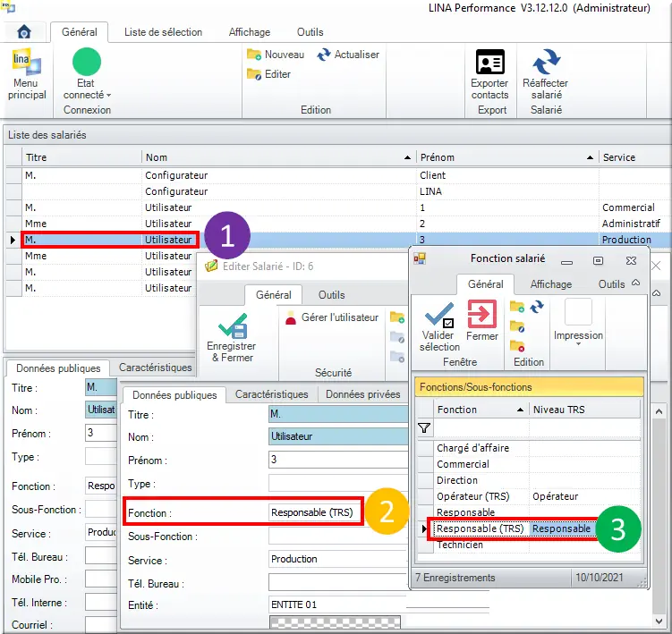This screenshot has width=672, height=634.
Task: Click scroll down arrow of the right scrollbar
Action: [659, 621]
